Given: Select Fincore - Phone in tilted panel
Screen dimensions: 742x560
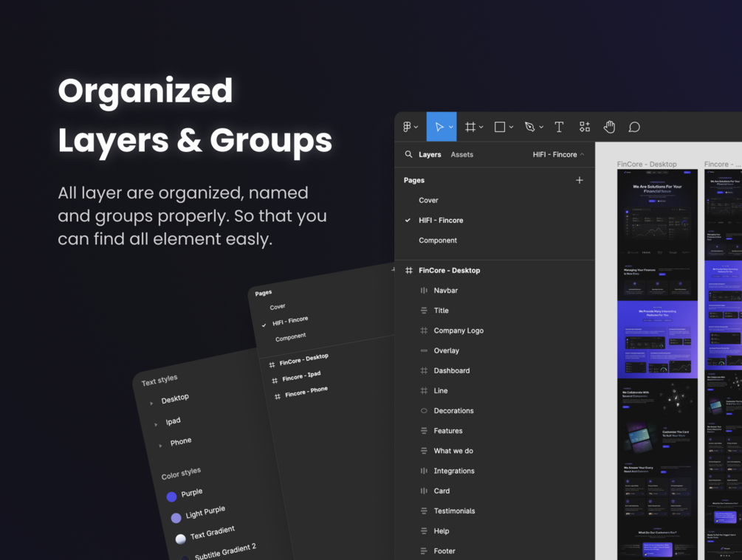Looking at the screenshot, I should click(x=306, y=392).
